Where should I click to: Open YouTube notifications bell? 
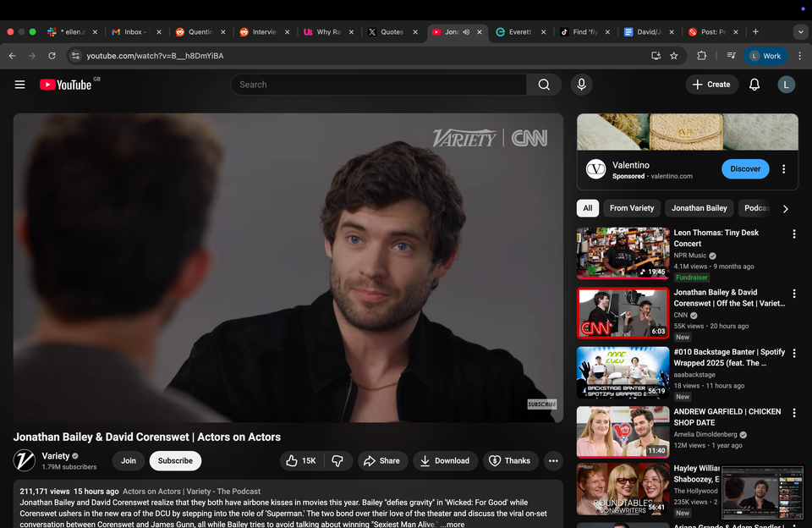(x=754, y=84)
